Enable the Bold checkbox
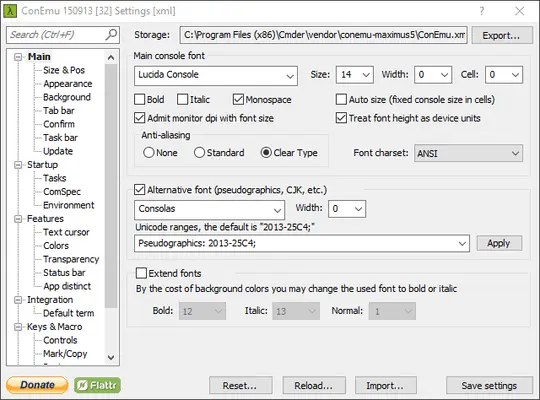This screenshot has width=540, height=400. (139, 100)
